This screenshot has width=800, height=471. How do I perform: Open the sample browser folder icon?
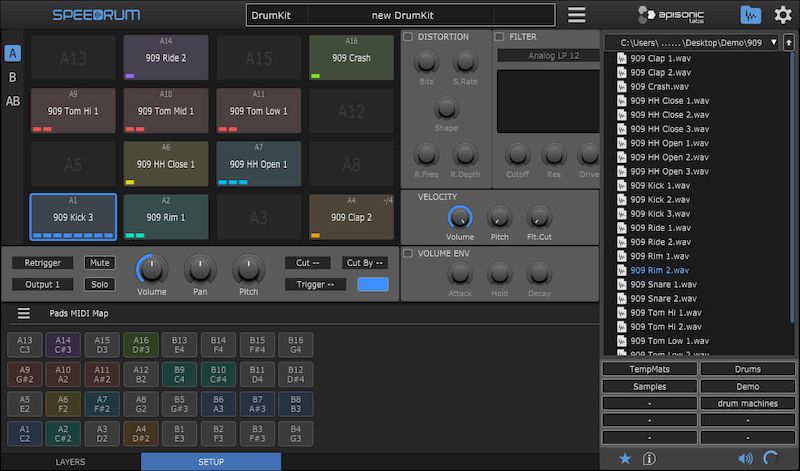click(750, 15)
